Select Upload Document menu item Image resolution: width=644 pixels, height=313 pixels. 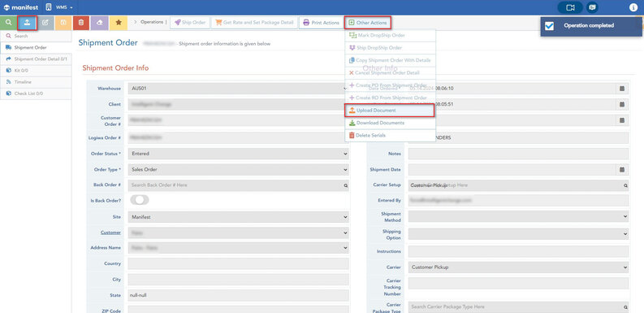tap(390, 111)
